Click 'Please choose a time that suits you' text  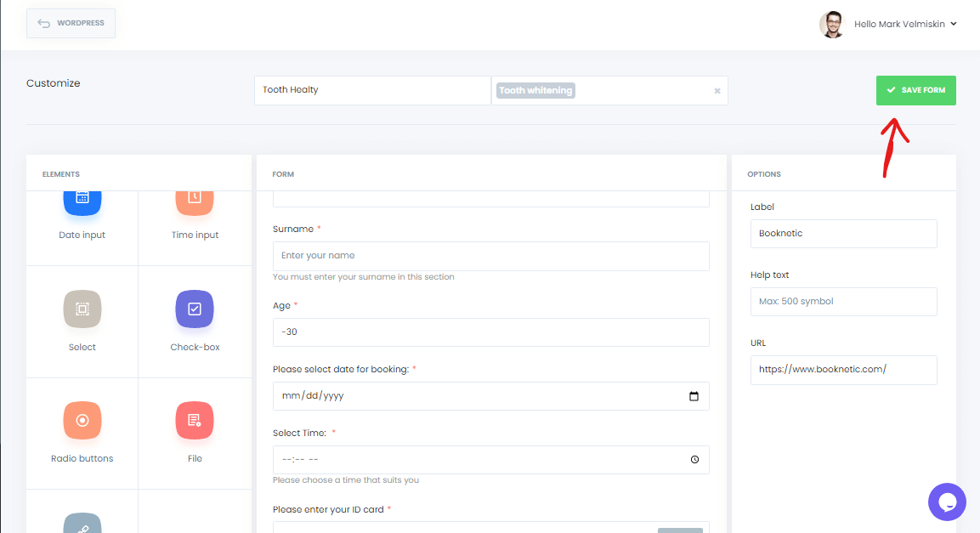[x=346, y=480]
